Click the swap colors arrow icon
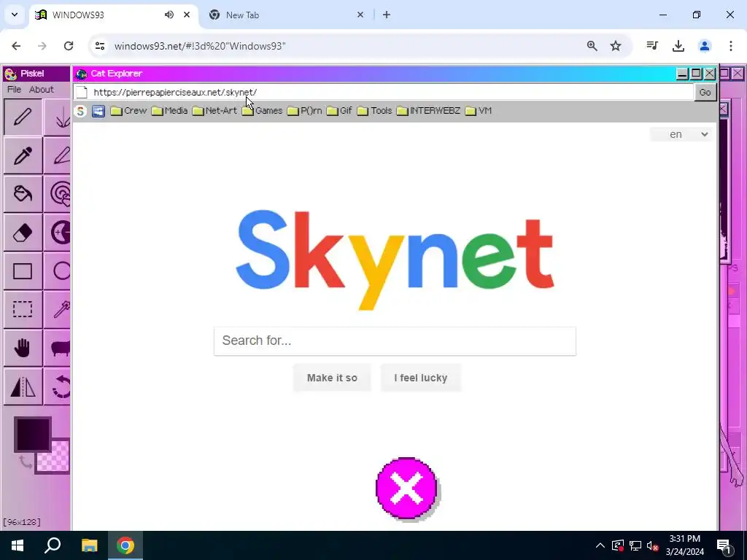This screenshot has width=747, height=560. coord(26,462)
